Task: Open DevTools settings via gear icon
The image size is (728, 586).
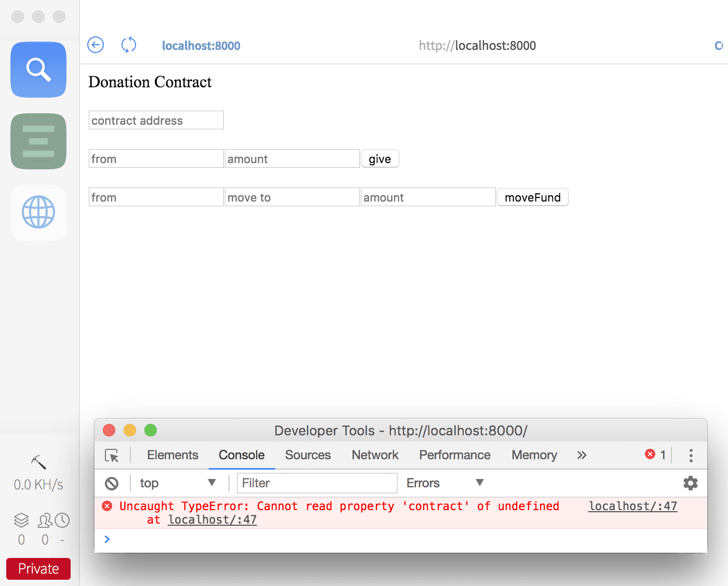Action: [691, 483]
